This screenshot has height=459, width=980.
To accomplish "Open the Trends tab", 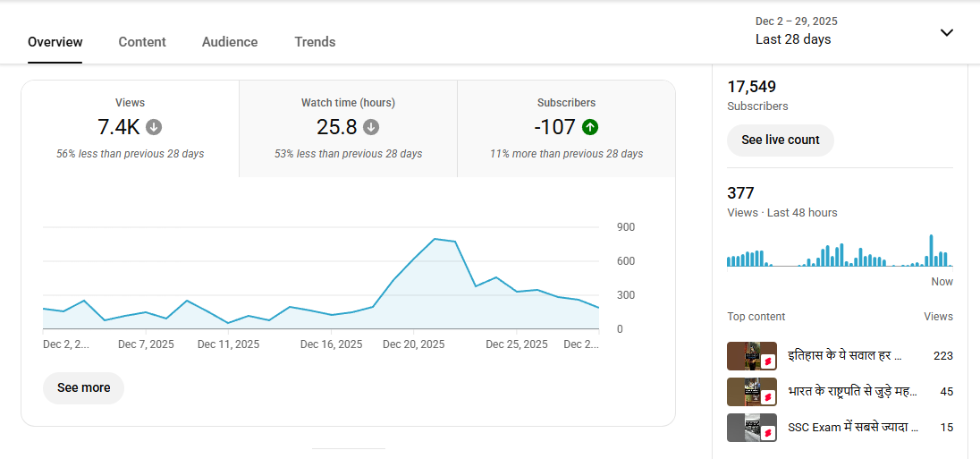I will point(315,42).
